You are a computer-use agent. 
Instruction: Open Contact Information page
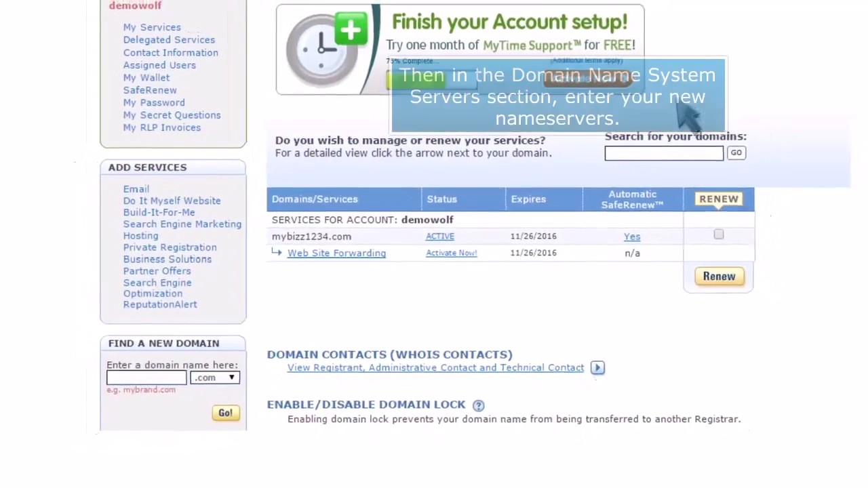(x=170, y=52)
